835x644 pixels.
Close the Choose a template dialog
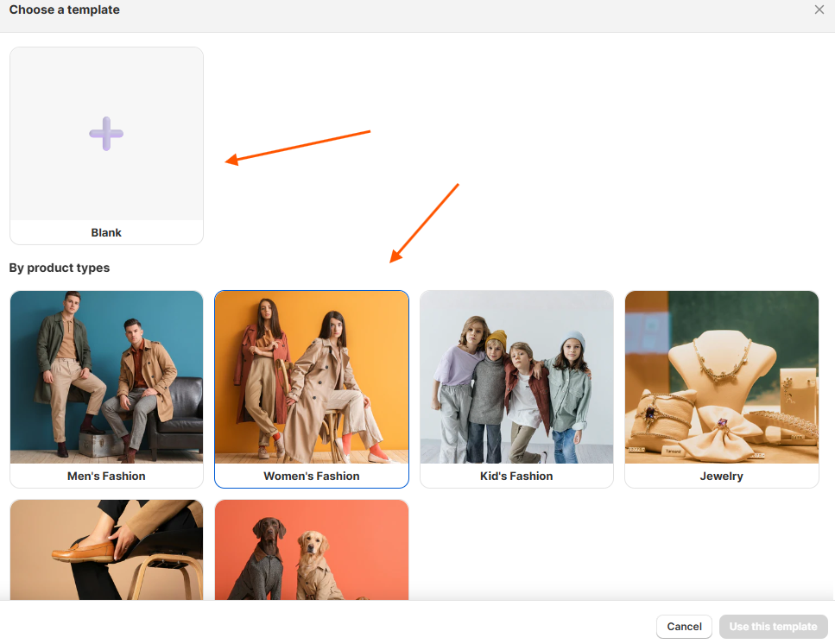tap(819, 9)
